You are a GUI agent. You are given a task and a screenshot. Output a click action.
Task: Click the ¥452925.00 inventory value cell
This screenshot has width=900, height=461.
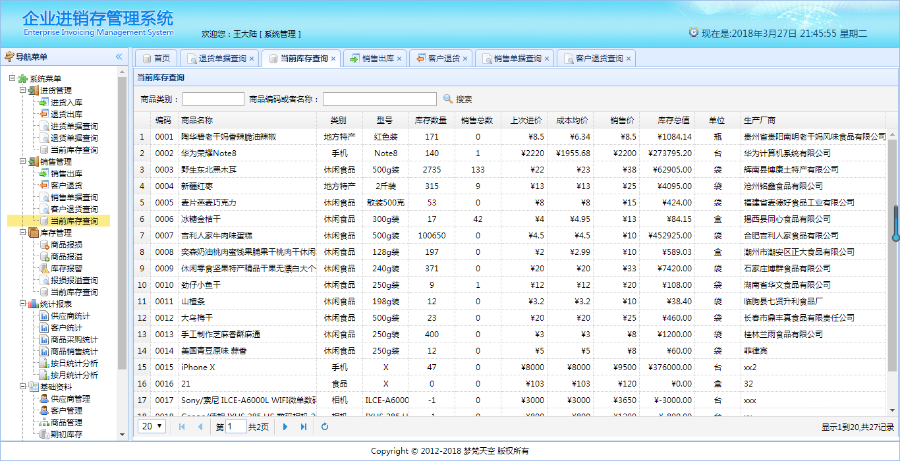click(x=669, y=235)
